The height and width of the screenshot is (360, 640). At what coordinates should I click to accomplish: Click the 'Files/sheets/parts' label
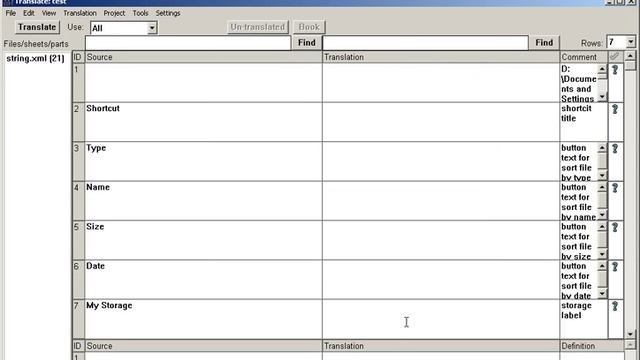point(36,44)
